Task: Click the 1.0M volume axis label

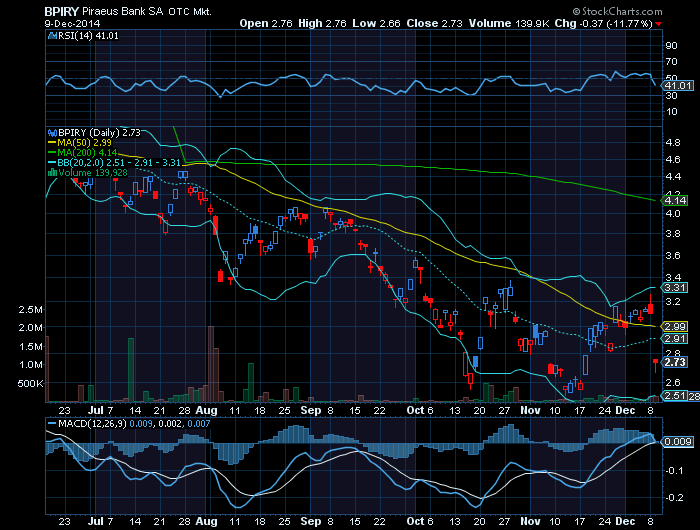Action: coord(30,365)
